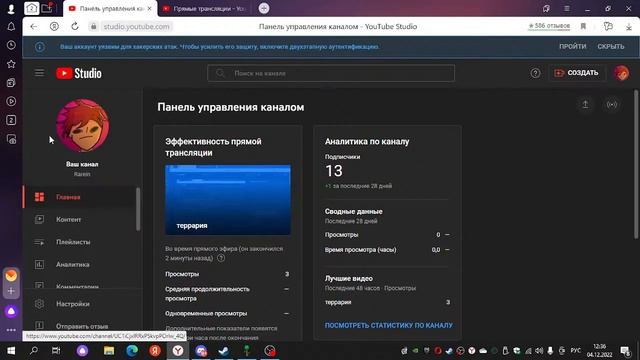Click the notifications bell in browser sidebar
The width and height of the screenshot is (640, 360).
coord(11,27)
